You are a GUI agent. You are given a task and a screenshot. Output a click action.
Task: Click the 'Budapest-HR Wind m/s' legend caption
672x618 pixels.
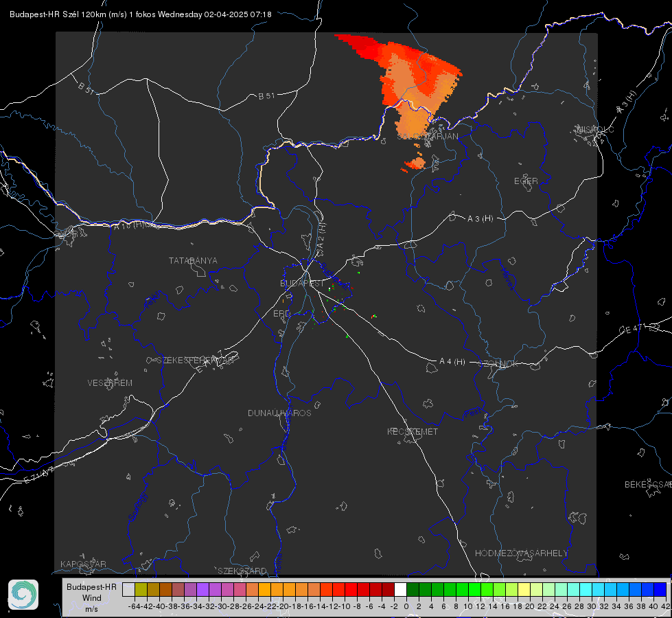tap(91, 598)
